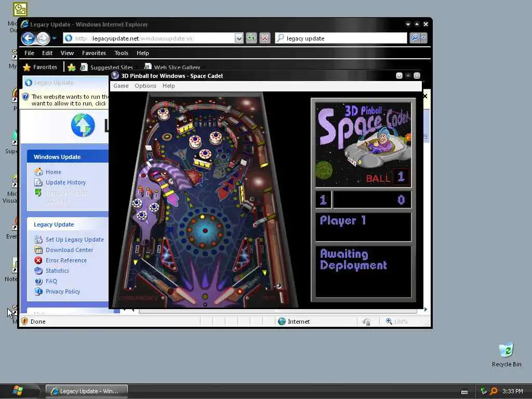
Task: Click the Home house icon in sidebar
Action: [38, 172]
